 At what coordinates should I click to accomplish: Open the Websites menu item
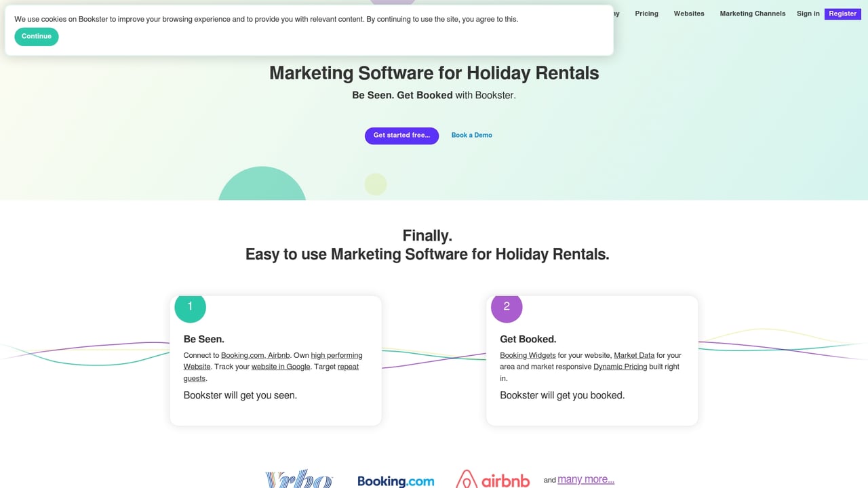coord(688,14)
